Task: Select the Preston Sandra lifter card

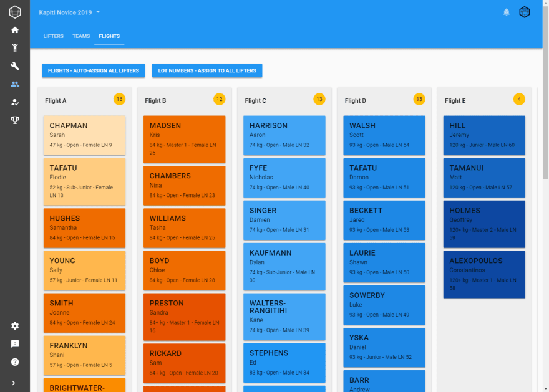Action: click(x=185, y=317)
